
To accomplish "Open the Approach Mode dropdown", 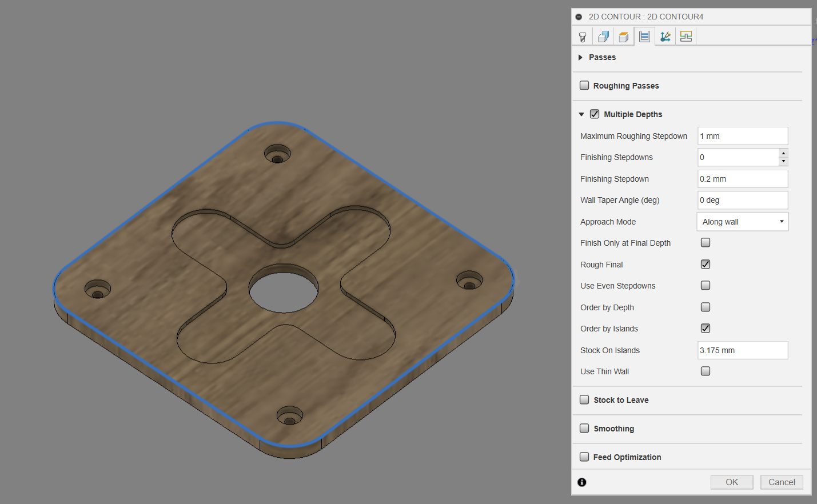I will pos(743,222).
